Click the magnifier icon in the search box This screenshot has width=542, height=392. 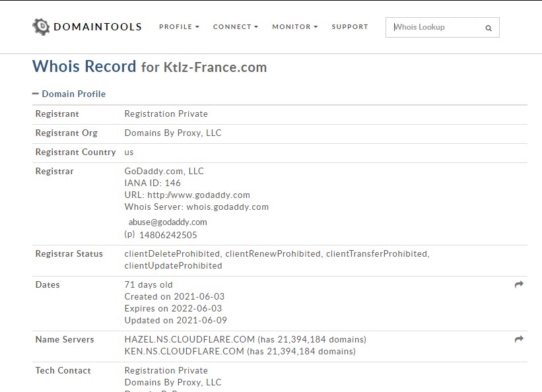(488, 28)
